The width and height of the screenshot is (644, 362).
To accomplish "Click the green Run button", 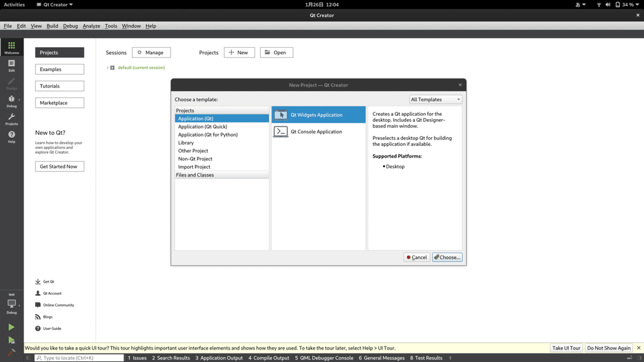I will coord(11,327).
